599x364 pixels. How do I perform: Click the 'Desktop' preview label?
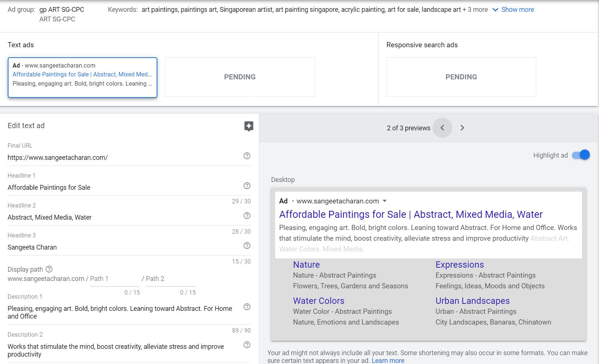(283, 180)
